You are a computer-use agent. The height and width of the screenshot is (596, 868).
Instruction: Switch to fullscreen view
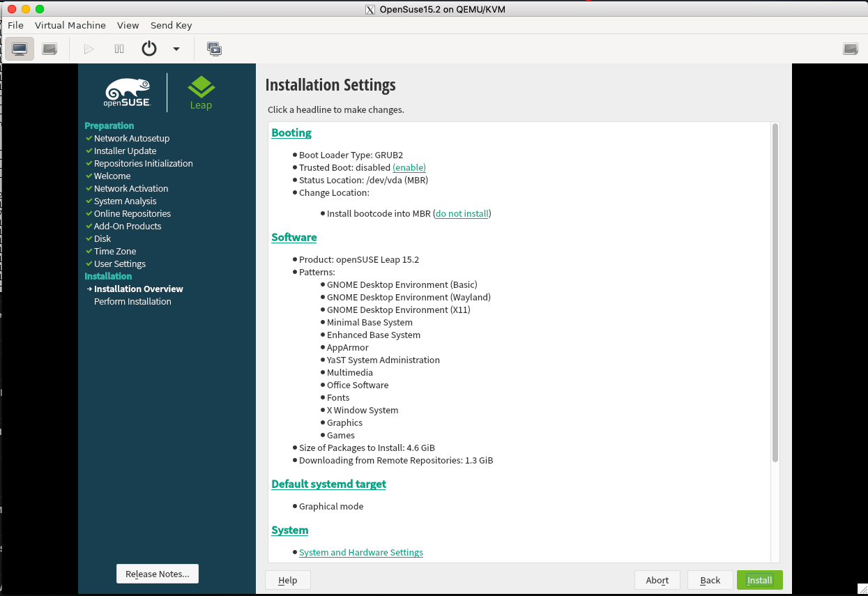pos(851,49)
